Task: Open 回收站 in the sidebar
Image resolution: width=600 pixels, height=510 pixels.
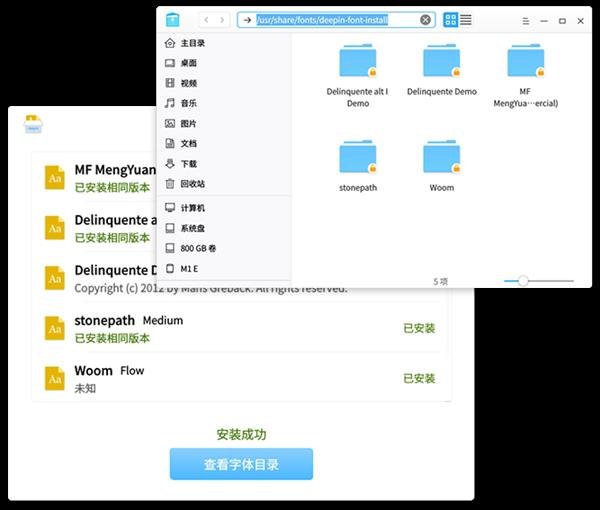Action: point(192,183)
